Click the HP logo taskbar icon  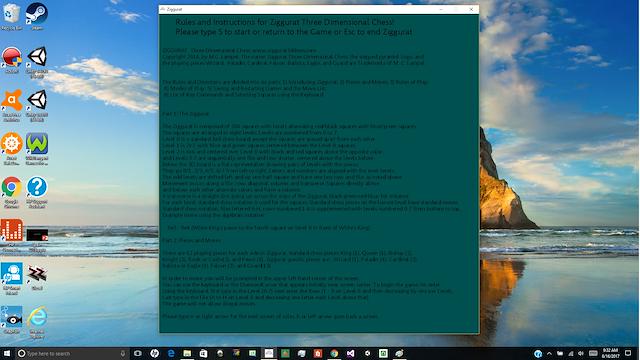[154, 353]
